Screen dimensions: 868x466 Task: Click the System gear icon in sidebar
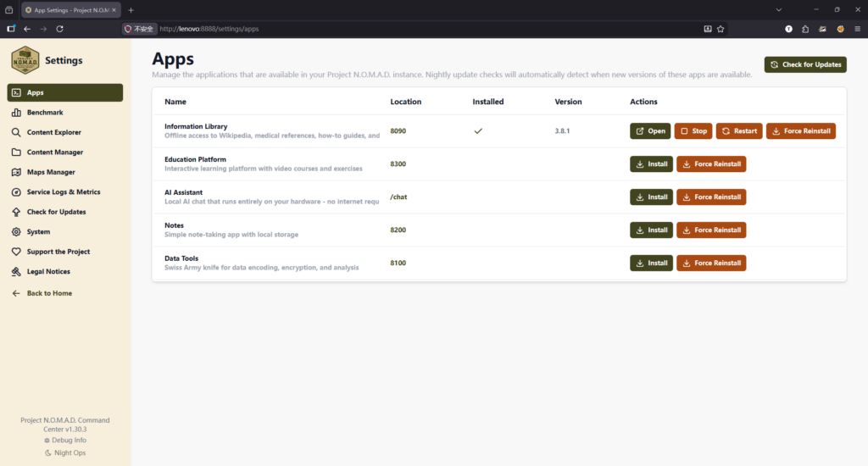point(17,232)
